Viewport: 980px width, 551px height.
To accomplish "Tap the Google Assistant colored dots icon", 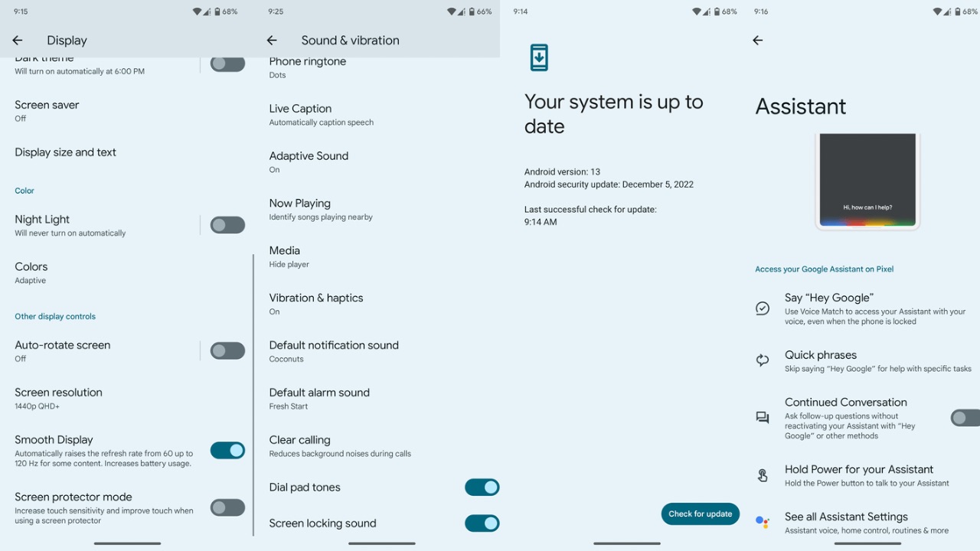I will [763, 522].
